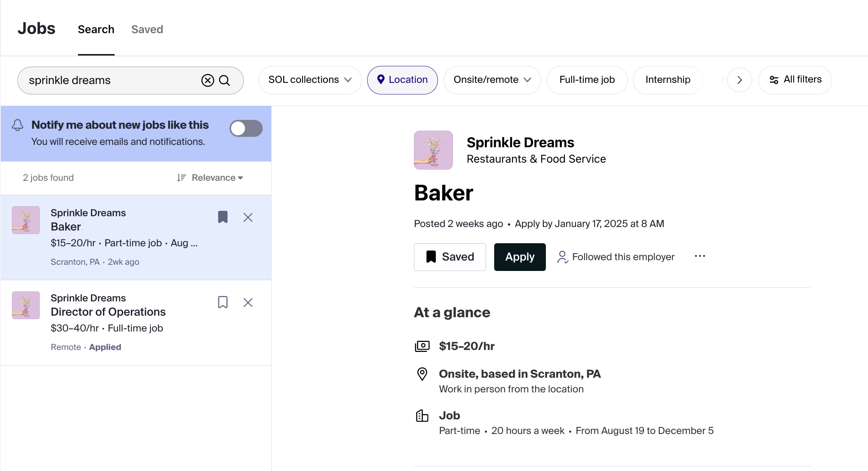The image size is (868, 471).
Task: Click the location pin icon in At a glance
Action: coord(422,374)
